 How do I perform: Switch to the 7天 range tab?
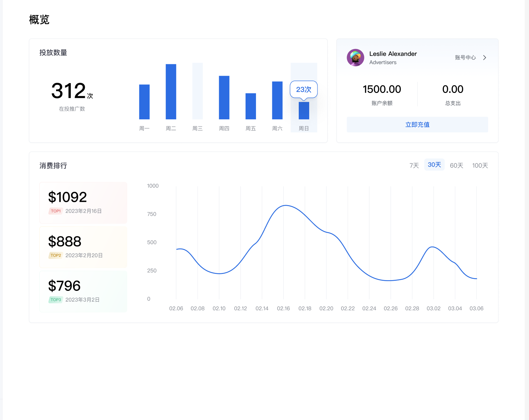414,166
